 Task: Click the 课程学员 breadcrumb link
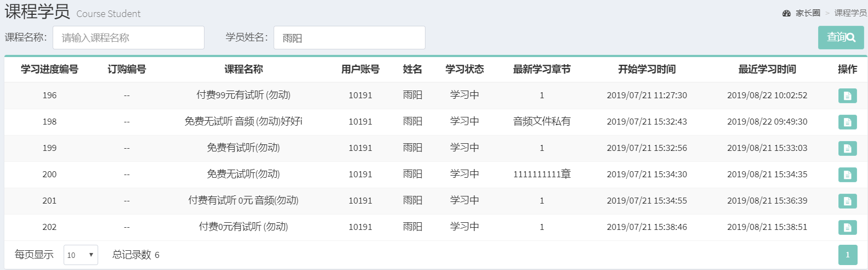pyautogui.click(x=850, y=13)
